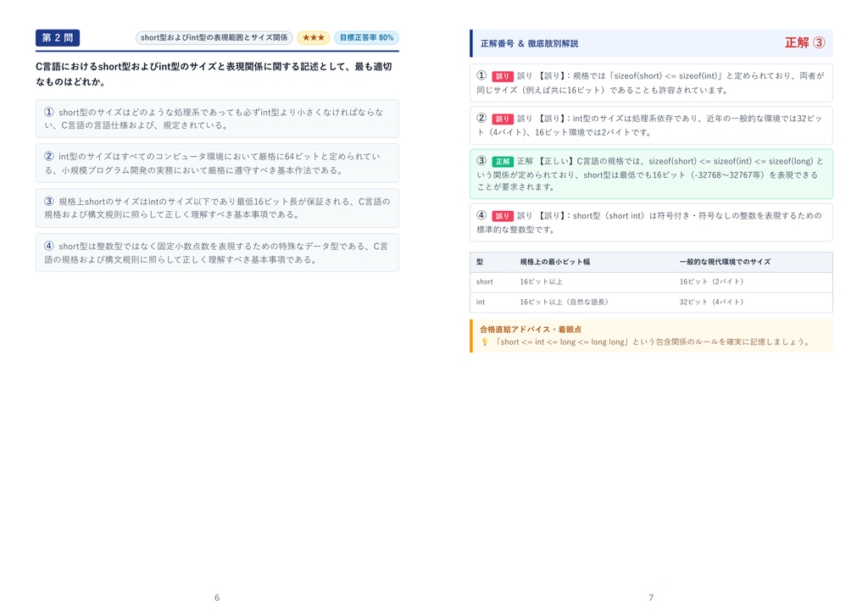Click page number 6
Viewport: 868px width, 616px height.
click(217, 597)
